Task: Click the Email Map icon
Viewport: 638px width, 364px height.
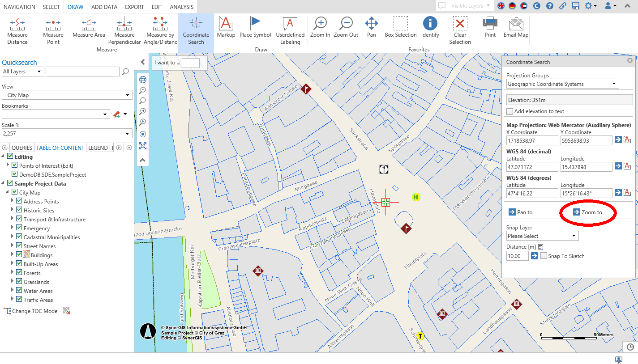Action: click(x=515, y=28)
